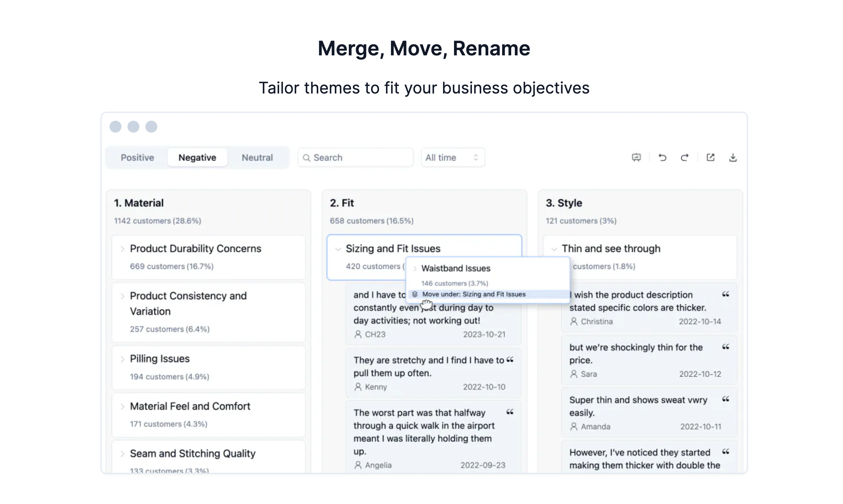Switch to the Neutral sentiment tab
Viewport: 843px width, 504px height.
tap(257, 157)
